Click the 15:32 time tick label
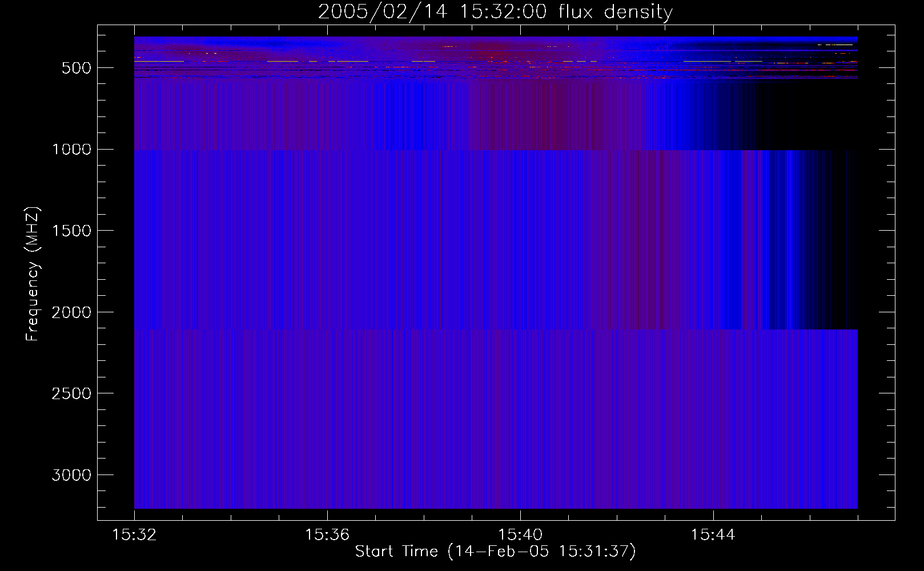This screenshot has width=924, height=571. click(x=134, y=535)
